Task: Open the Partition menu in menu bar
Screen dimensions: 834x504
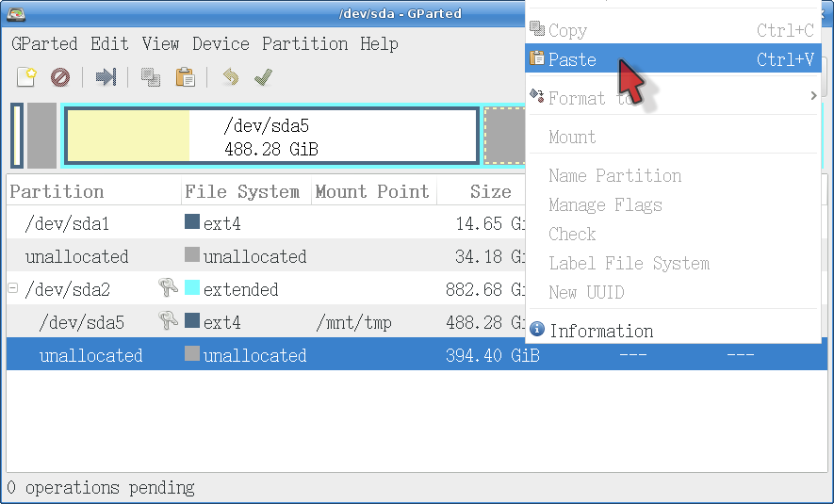Action: tap(304, 44)
